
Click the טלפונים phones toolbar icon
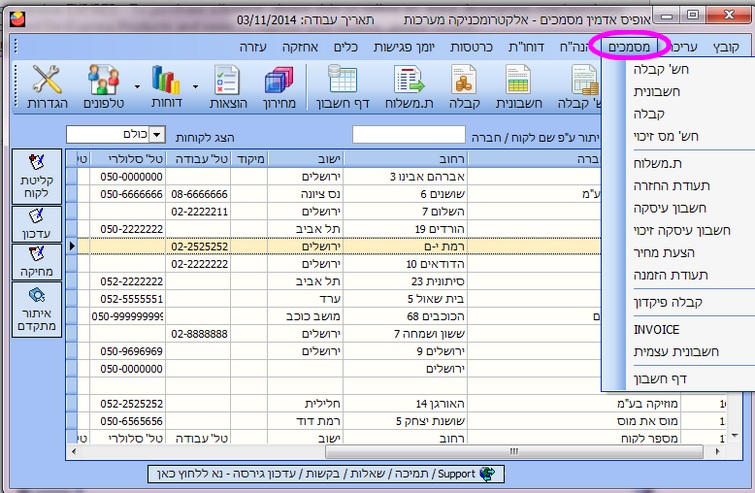tap(102, 86)
